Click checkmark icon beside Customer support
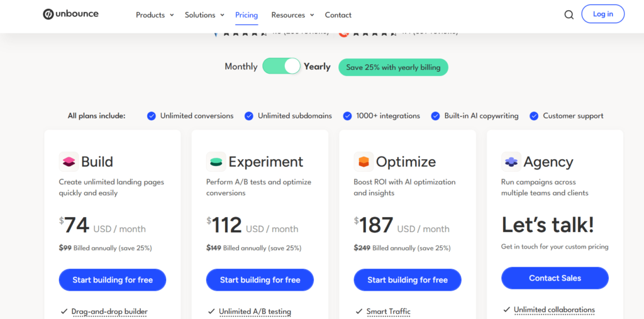This screenshot has width=644, height=319. point(534,116)
